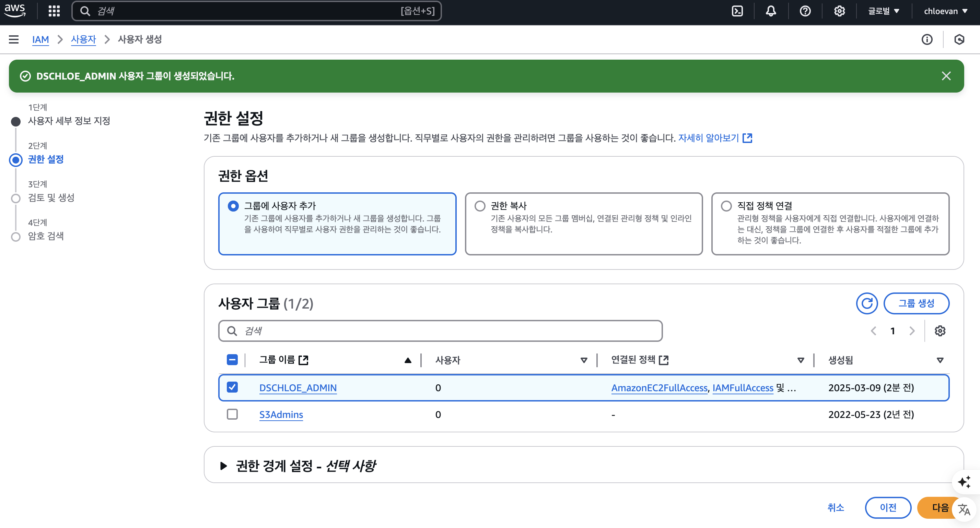Image resolution: width=980 pixels, height=528 pixels.
Task: Open the Amazon Q sparkle assistant
Action: tap(964, 482)
